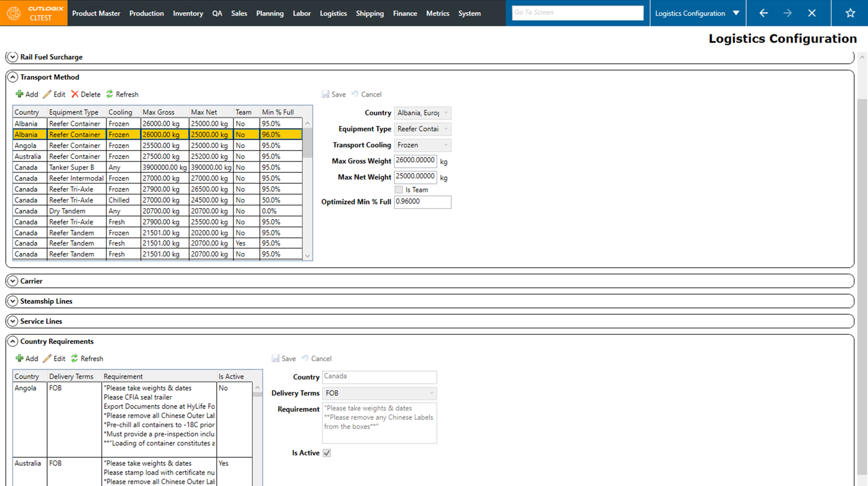Click the favorites star icon

click(850, 13)
